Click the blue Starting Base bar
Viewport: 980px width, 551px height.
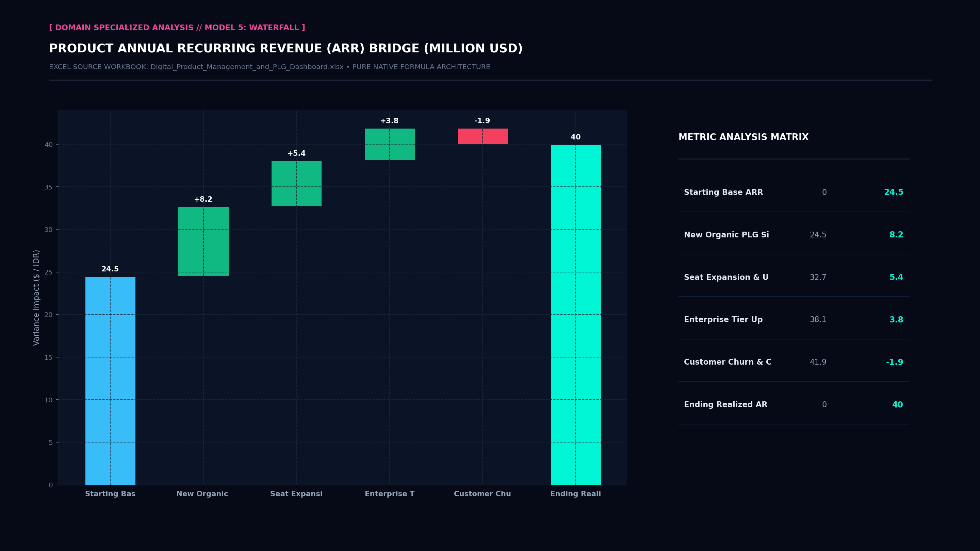(110, 381)
